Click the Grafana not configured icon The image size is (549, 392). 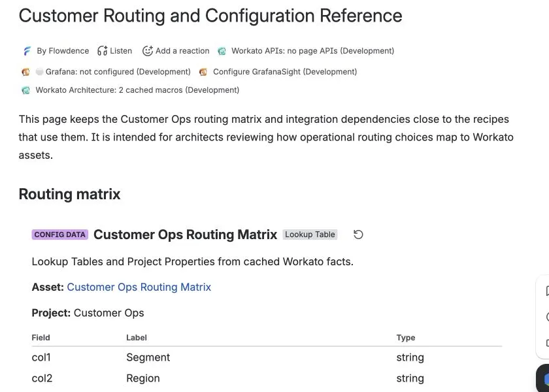(26, 72)
